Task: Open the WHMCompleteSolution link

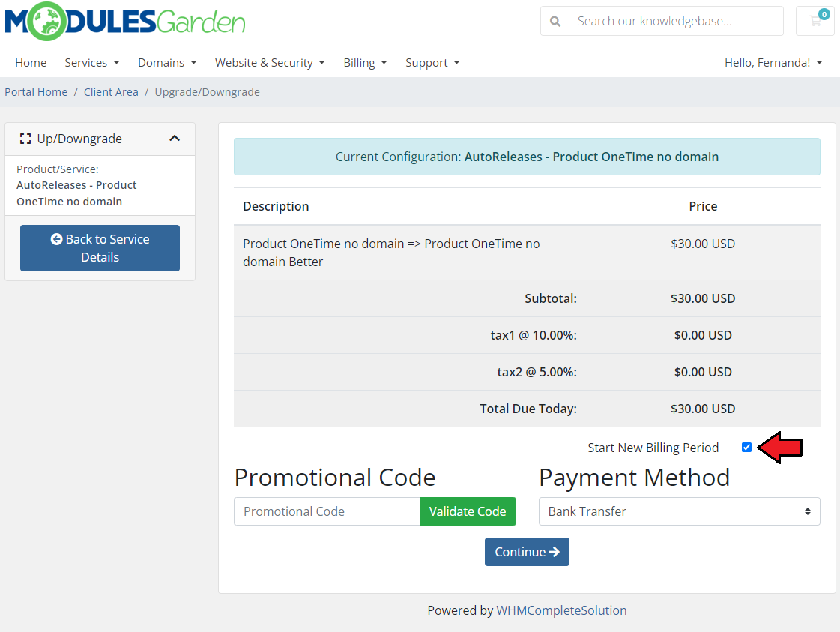Action: [561, 610]
